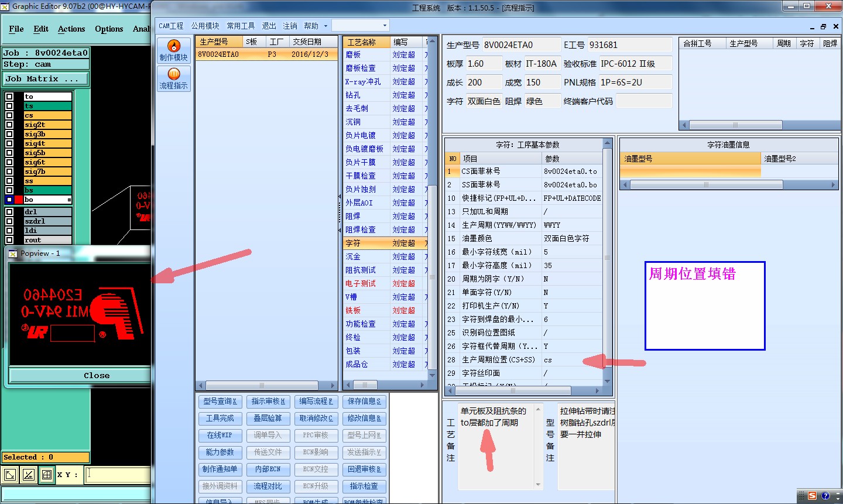Open the 公用模块 menu
Screen dimensions: 843x504
(205, 26)
